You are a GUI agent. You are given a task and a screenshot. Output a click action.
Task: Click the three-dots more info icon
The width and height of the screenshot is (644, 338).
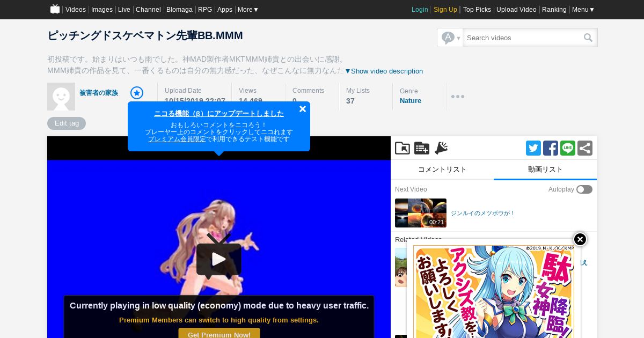458,97
